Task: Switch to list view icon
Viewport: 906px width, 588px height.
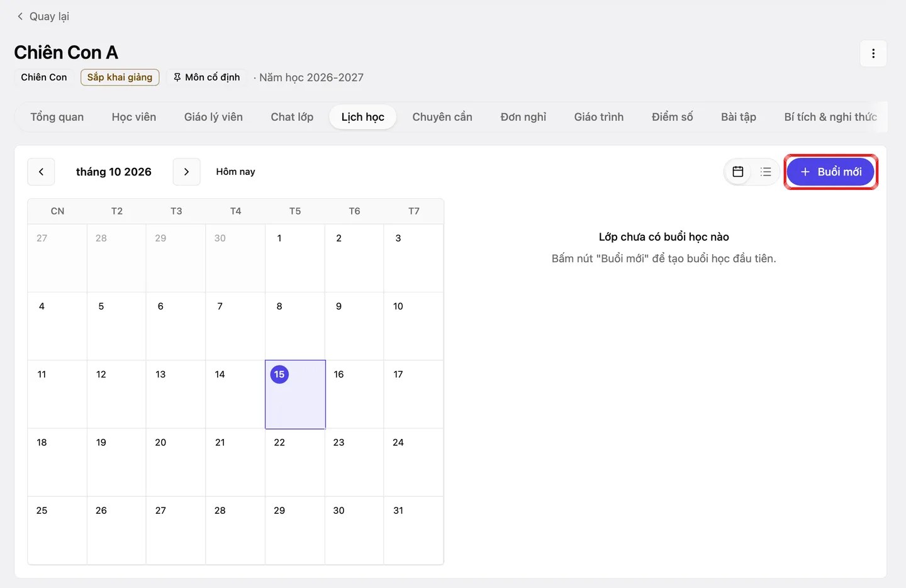Action: (x=766, y=172)
